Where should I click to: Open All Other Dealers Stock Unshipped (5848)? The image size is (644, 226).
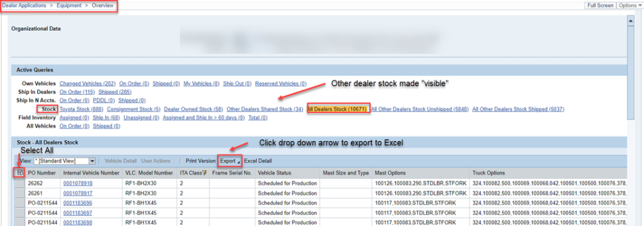pos(419,109)
